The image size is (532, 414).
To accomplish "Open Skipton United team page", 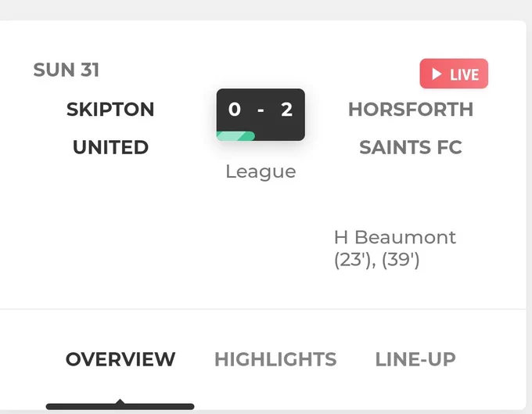I will tap(110, 128).
